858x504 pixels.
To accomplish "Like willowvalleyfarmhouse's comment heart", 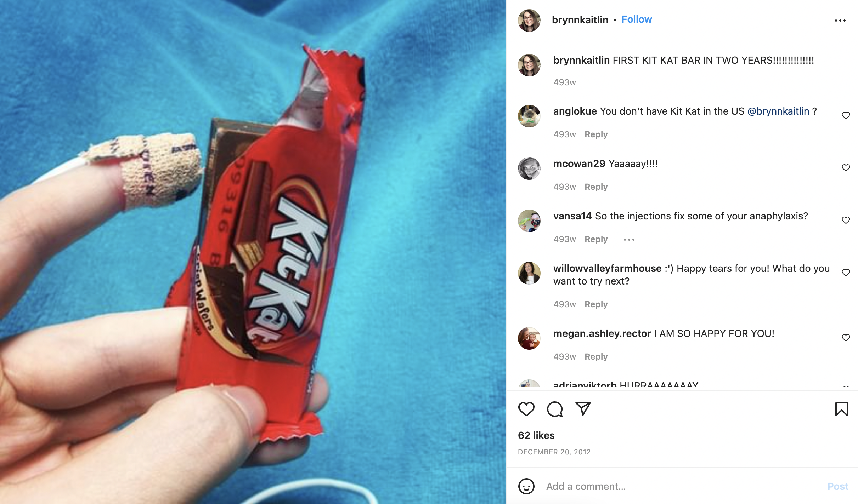I will click(x=846, y=273).
